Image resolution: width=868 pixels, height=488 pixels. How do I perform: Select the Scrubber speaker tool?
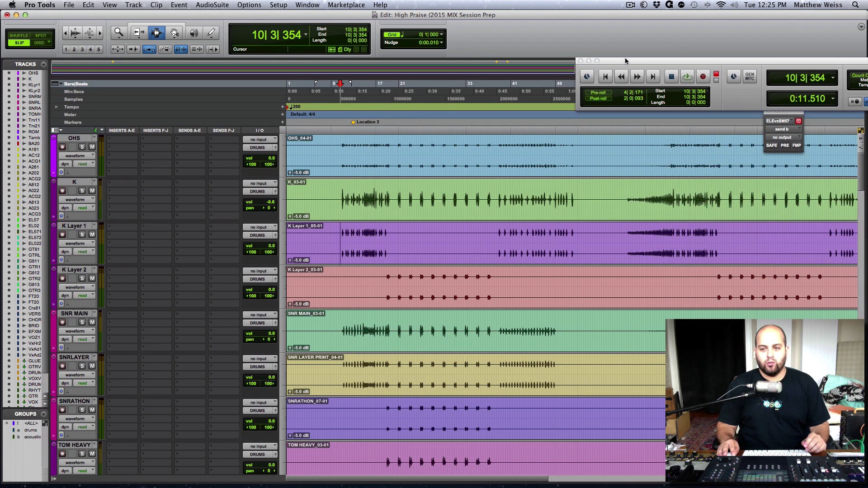tap(193, 33)
